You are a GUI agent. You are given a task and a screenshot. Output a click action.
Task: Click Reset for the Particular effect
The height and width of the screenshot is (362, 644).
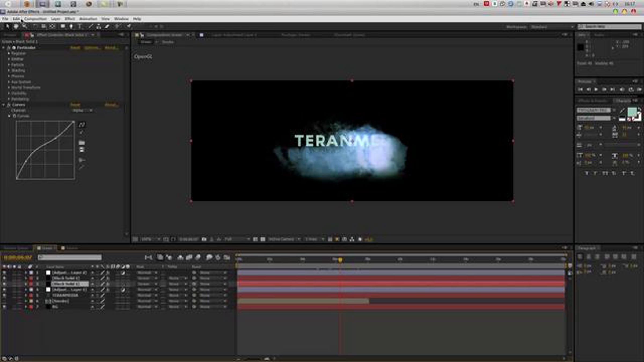(x=75, y=48)
